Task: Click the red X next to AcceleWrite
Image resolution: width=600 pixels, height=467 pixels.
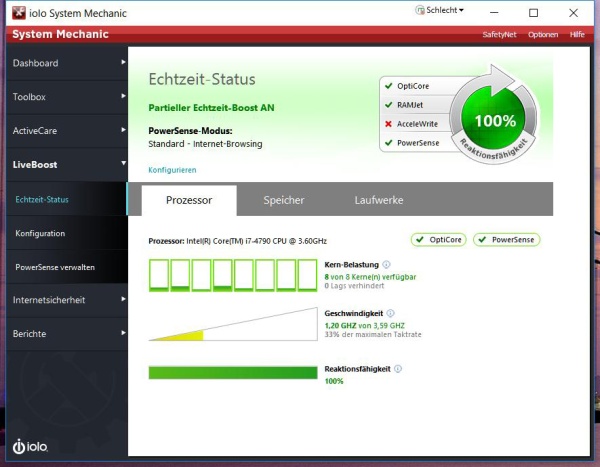Action: click(x=388, y=124)
